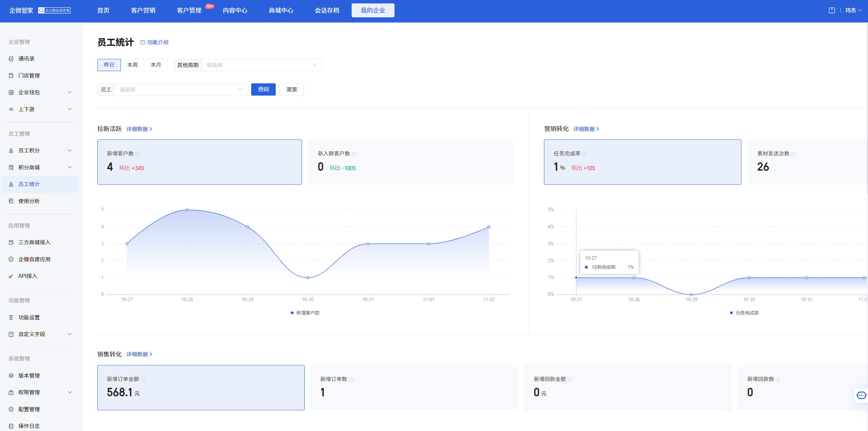Image resolution: width=868 pixels, height=431 pixels.
Task: Click the 权限管理 lock icon
Action: (11, 393)
